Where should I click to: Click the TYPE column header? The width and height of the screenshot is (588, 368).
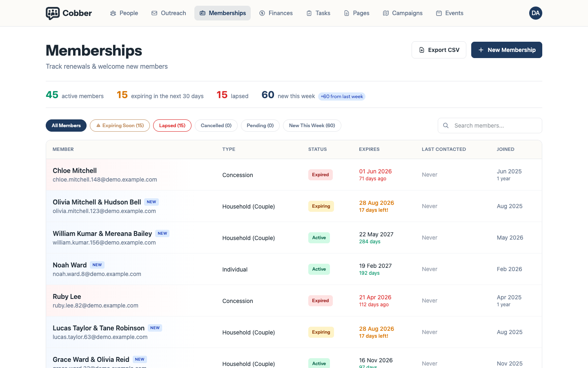pos(229,149)
